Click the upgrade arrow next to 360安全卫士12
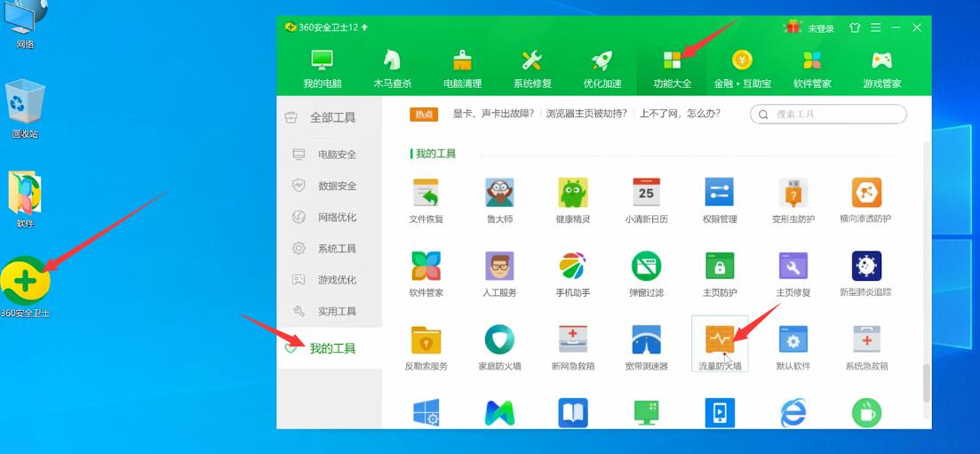 point(364,28)
